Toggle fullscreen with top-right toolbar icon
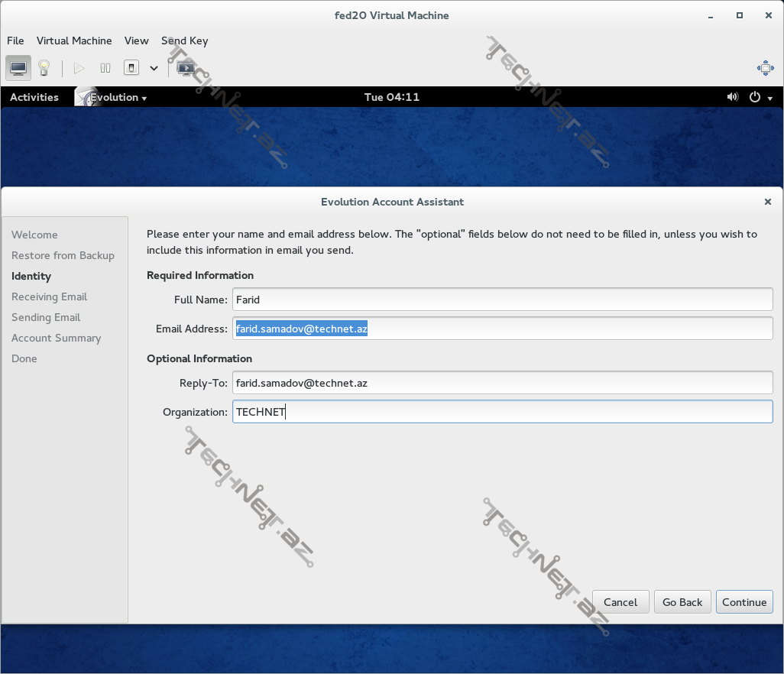The image size is (784, 674). pos(765,67)
